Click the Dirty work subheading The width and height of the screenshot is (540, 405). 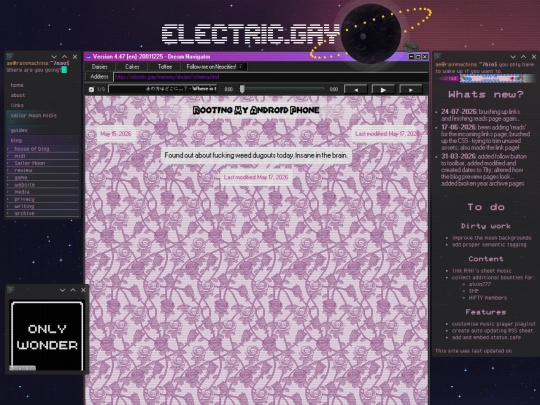(x=486, y=226)
